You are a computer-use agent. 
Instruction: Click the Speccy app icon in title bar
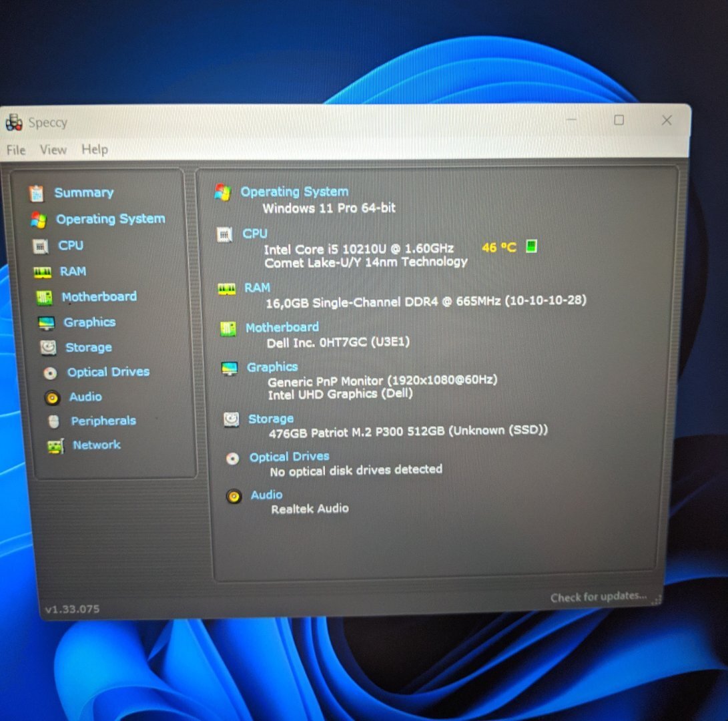click(14, 122)
